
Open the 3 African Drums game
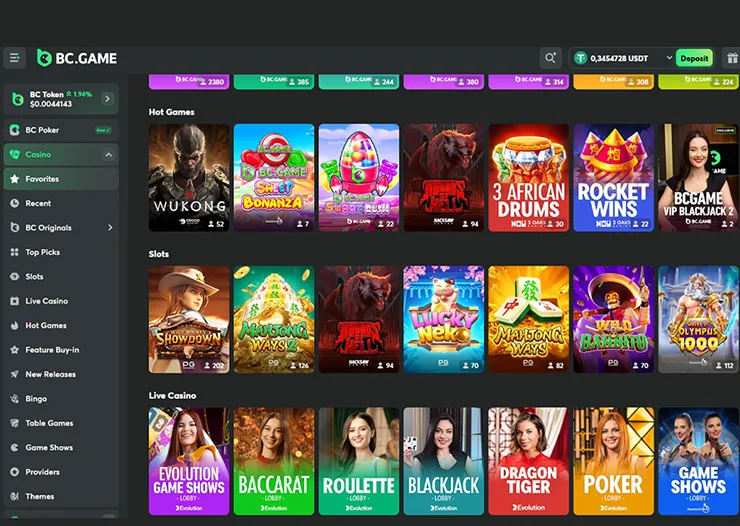[529, 178]
